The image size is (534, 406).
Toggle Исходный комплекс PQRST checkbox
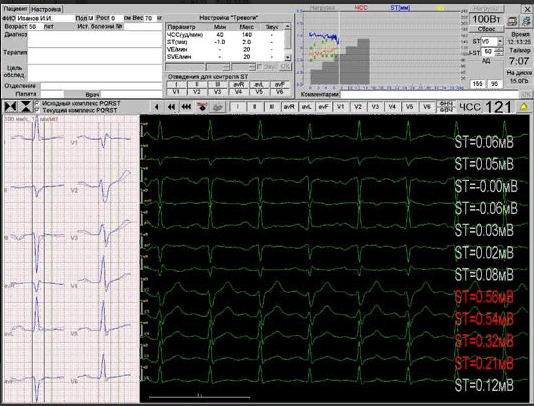[37, 103]
